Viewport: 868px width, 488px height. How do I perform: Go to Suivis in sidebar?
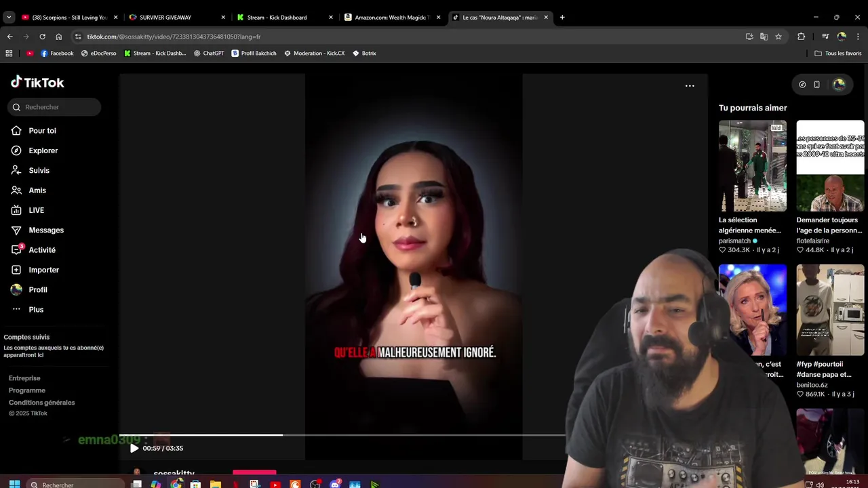pos(31,170)
